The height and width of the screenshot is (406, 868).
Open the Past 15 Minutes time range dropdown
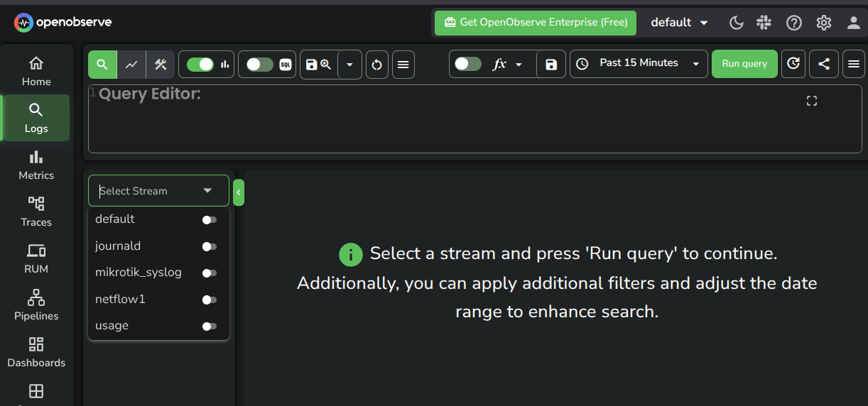639,64
